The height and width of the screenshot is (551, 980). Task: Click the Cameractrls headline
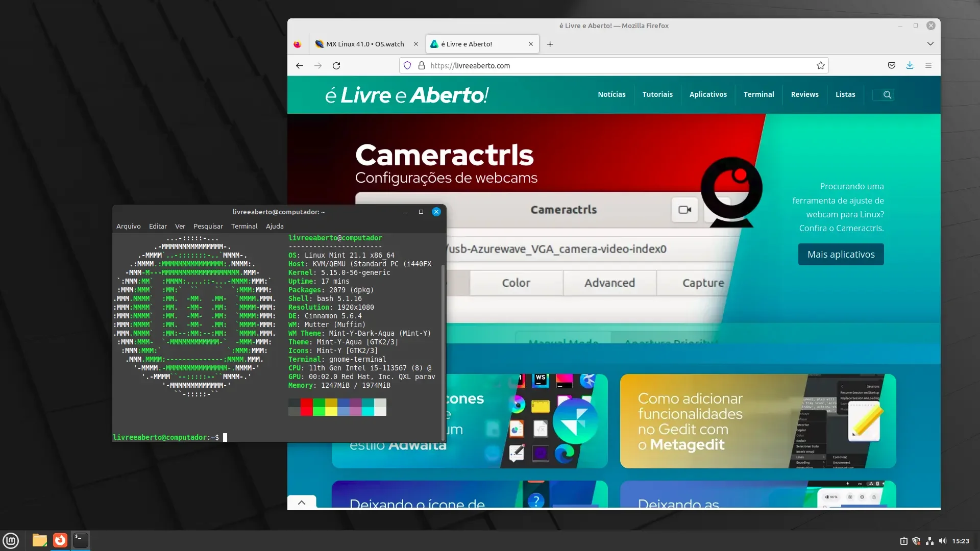tap(444, 155)
